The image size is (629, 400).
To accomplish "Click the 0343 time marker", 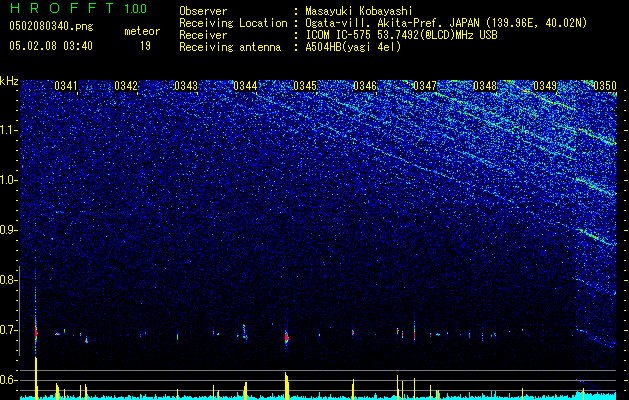I will click(x=186, y=86).
